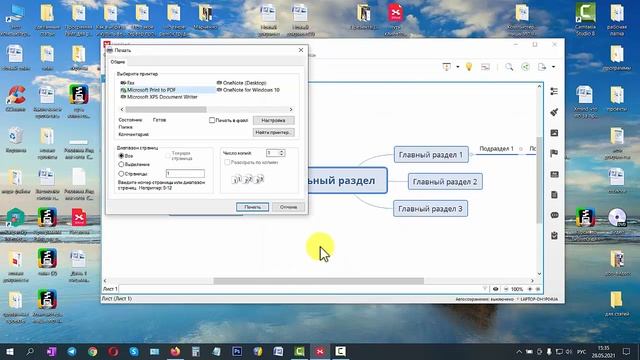Select the Страницы radio button
This screenshot has width=640, height=360.
click(121, 174)
